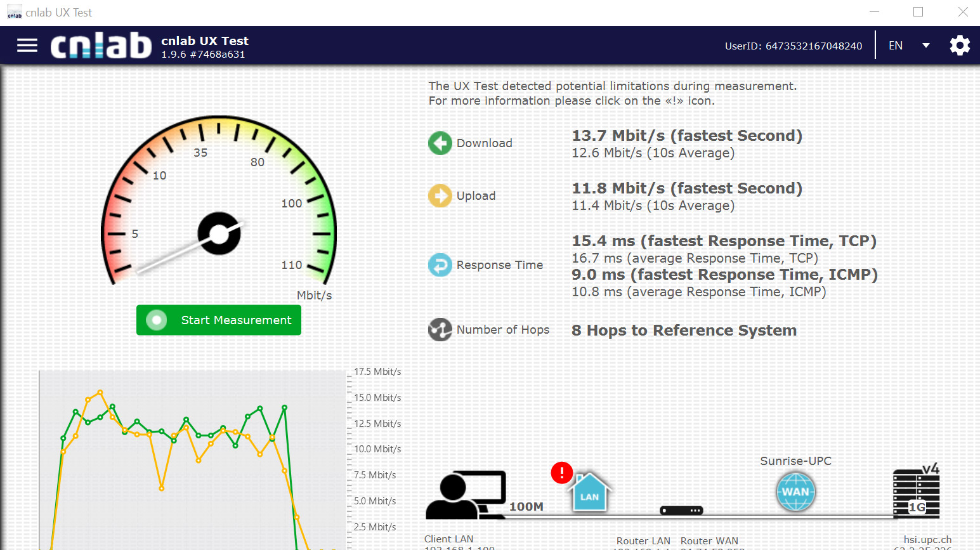
Task: Open the hamburger menu
Action: coord(27,46)
